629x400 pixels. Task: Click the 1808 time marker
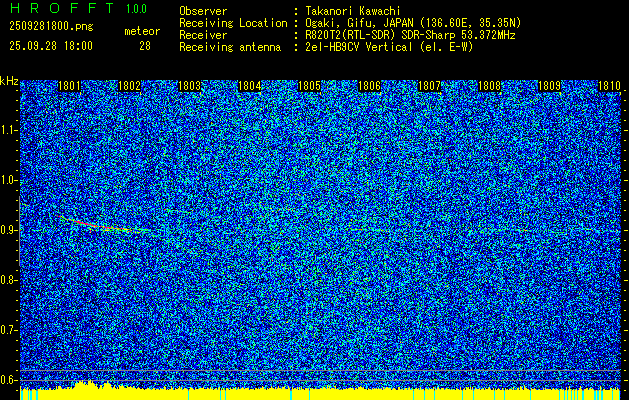point(490,86)
